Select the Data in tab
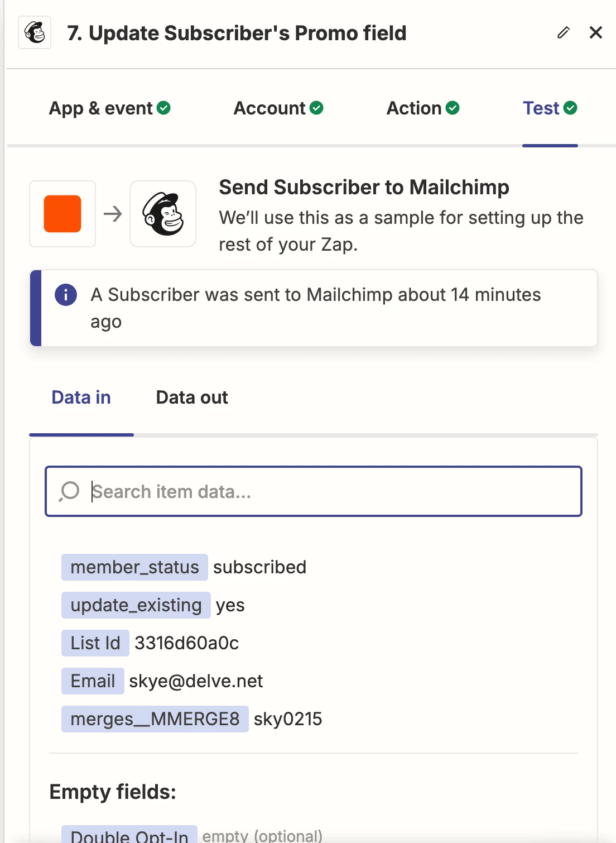The width and height of the screenshot is (616, 843). 81,397
